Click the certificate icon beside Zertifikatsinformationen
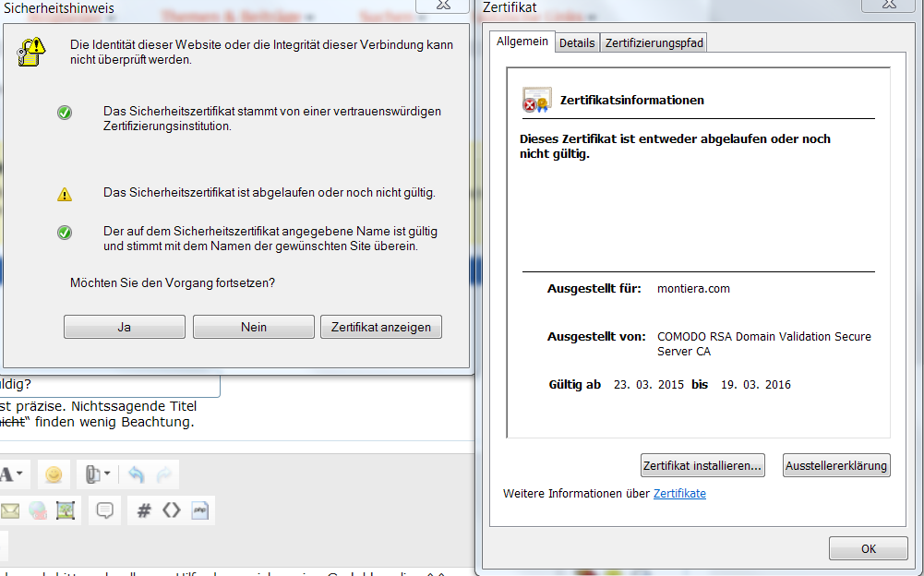This screenshot has width=924, height=576. [x=537, y=100]
